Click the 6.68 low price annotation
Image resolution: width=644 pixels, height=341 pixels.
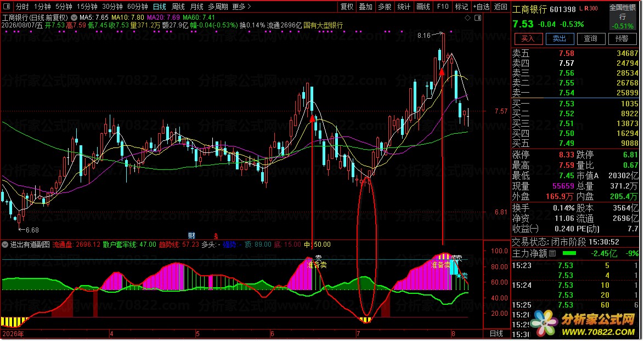tap(32, 230)
